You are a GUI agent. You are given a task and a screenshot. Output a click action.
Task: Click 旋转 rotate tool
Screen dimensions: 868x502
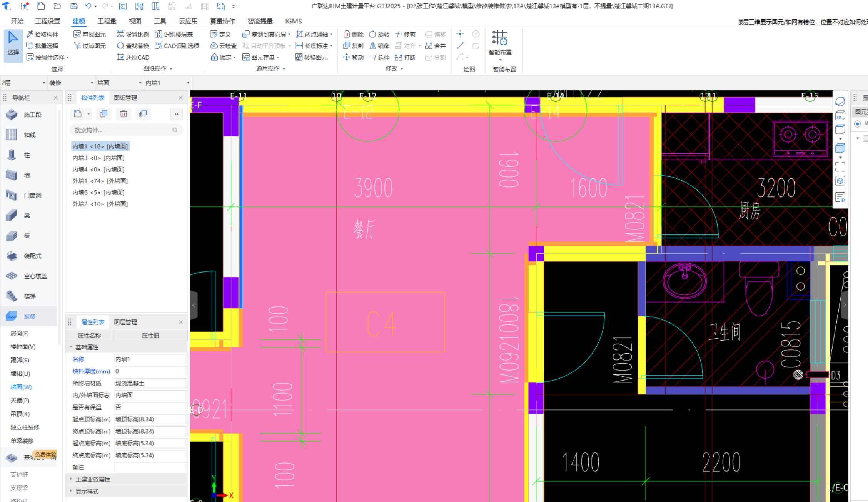[x=379, y=34]
